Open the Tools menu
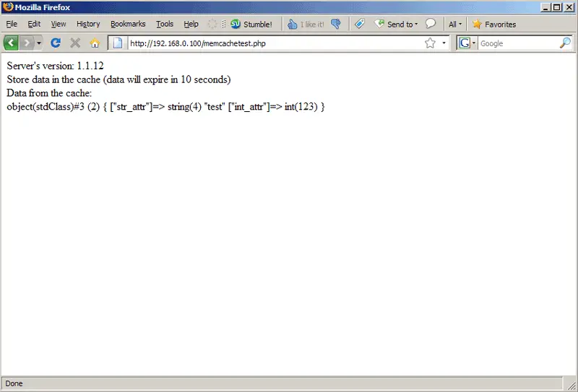578x392 pixels. tap(165, 24)
